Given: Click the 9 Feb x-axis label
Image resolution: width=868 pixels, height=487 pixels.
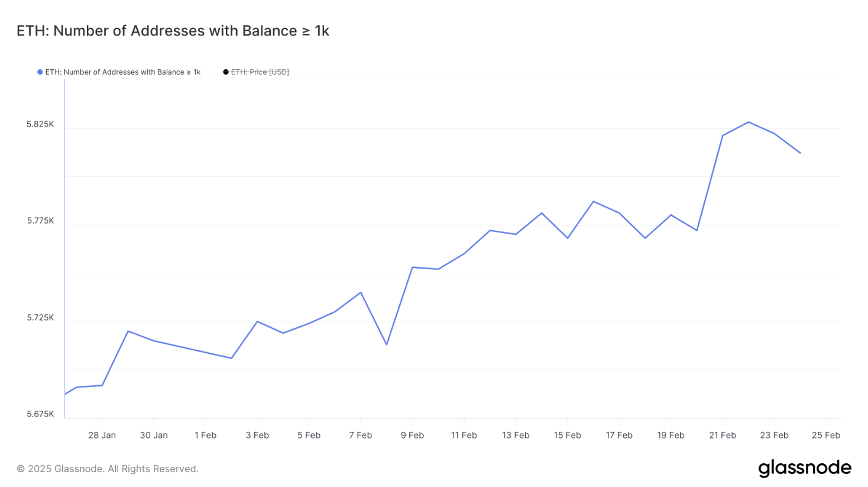Looking at the screenshot, I should pyautogui.click(x=412, y=435).
